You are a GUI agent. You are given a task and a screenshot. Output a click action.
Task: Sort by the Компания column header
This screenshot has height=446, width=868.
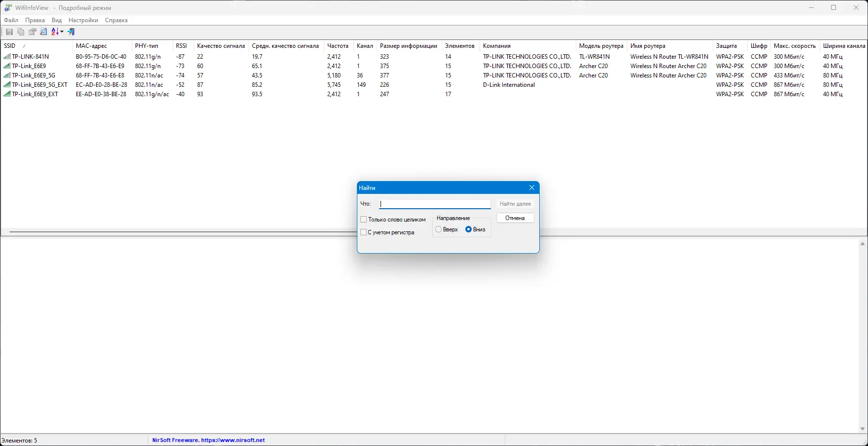coord(527,46)
